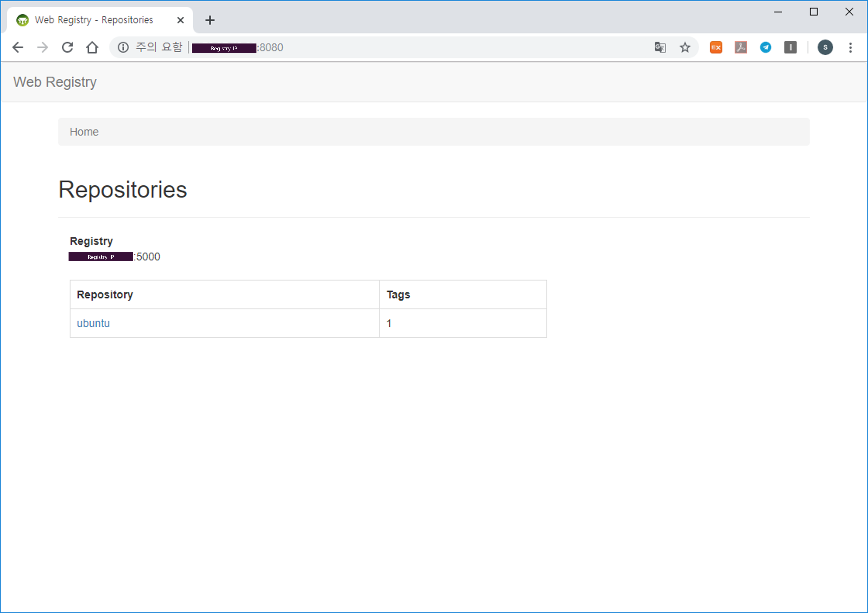Viewport: 868px width, 613px height.
Task: Click the dark gray extension icon
Action: 790,47
